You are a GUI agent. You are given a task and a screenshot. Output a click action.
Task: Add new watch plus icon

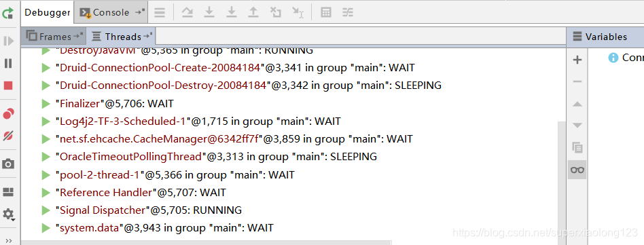point(577,60)
